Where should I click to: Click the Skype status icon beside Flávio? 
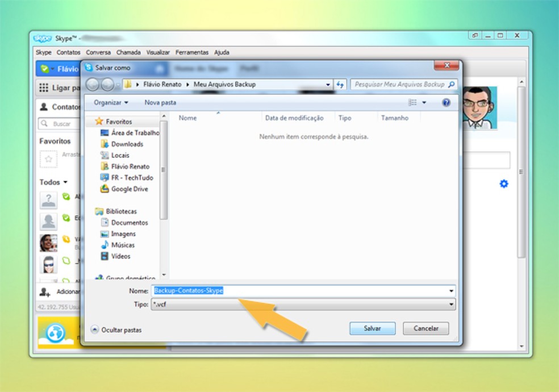45,68
